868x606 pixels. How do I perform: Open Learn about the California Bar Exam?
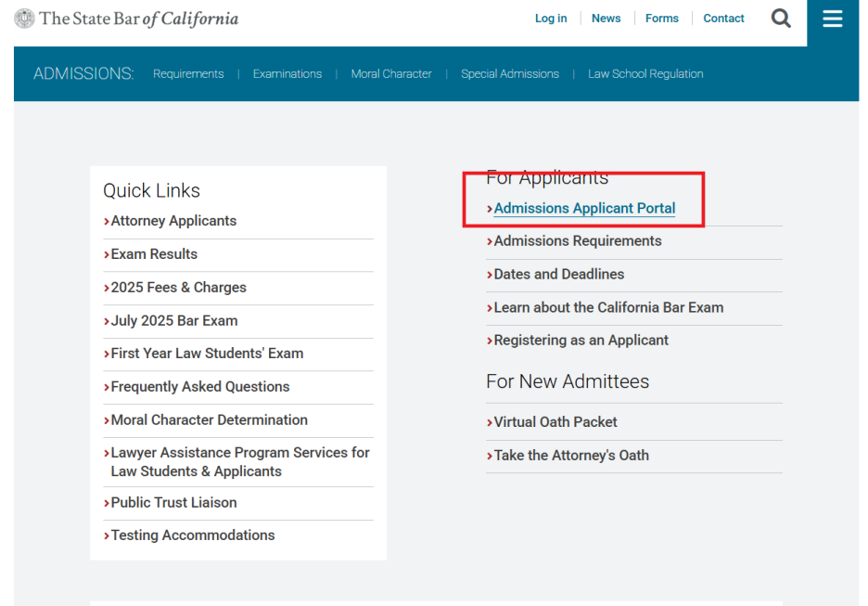point(608,307)
